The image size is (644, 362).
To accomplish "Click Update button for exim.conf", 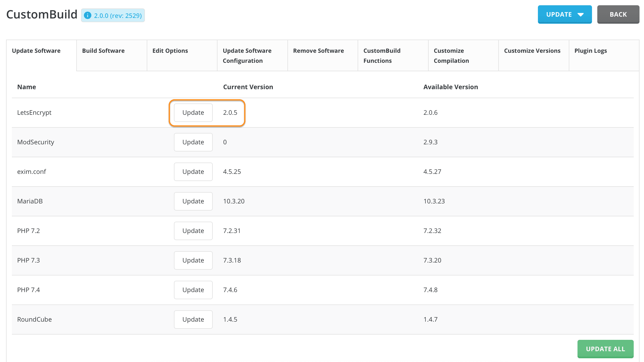I will [193, 172].
